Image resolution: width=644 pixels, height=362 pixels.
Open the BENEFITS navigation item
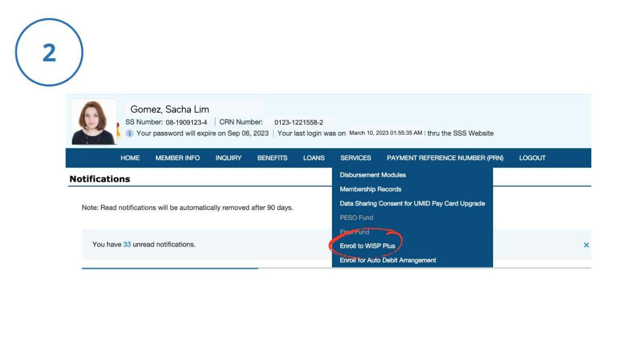(272, 158)
